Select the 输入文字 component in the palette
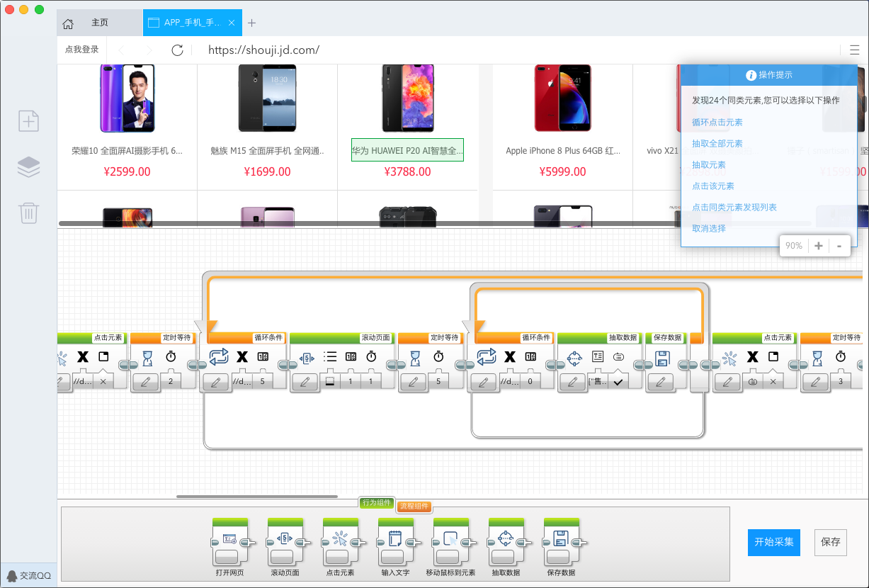The height and width of the screenshot is (588, 869). [x=395, y=547]
